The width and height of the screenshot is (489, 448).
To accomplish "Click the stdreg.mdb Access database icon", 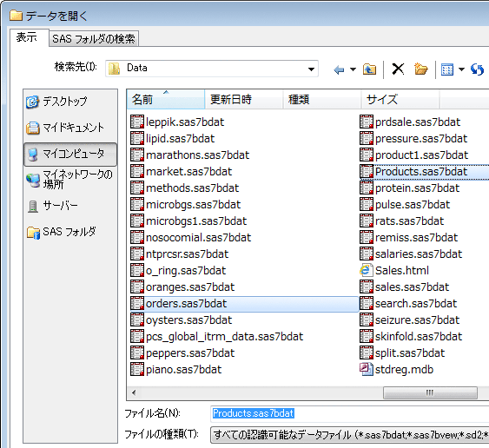I will click(367, 370).
